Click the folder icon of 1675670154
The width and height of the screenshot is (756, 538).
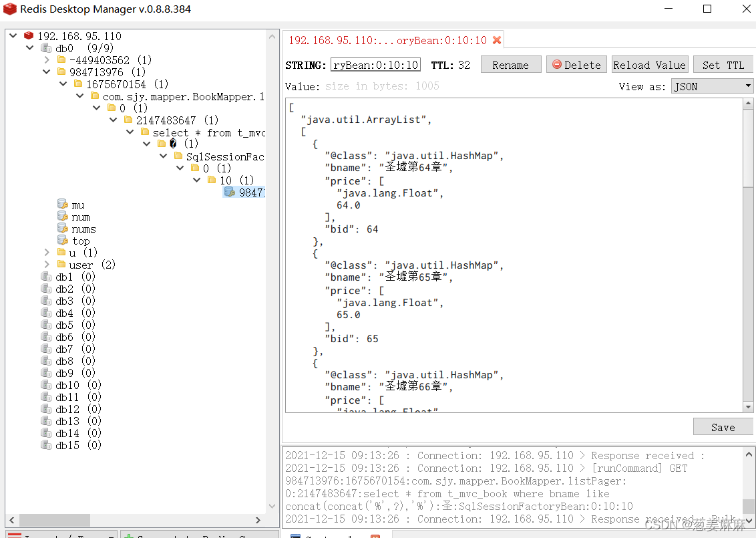[78, 84]
